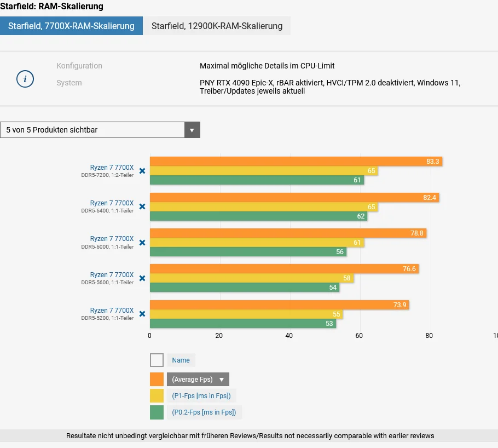Click the info icon beside Konfiguration
Viewport: 498px width, 448px height.
[x=25, y=78]
